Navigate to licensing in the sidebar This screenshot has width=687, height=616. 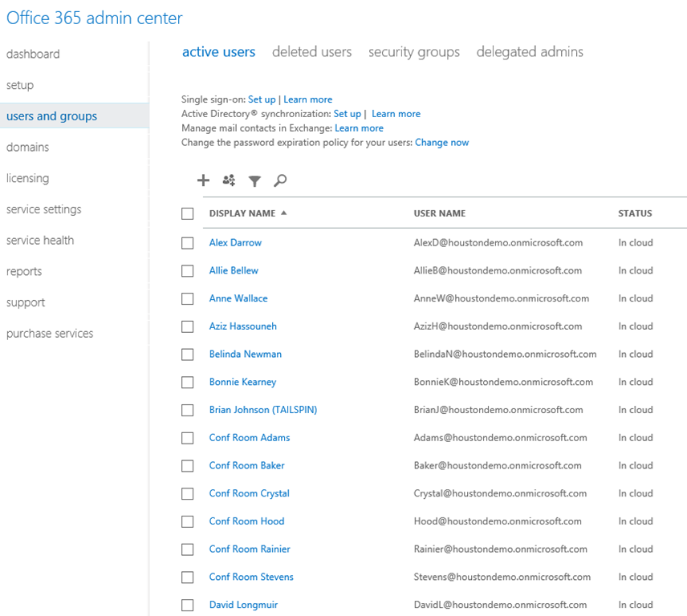pyautogui.click(x=27, y=178)
